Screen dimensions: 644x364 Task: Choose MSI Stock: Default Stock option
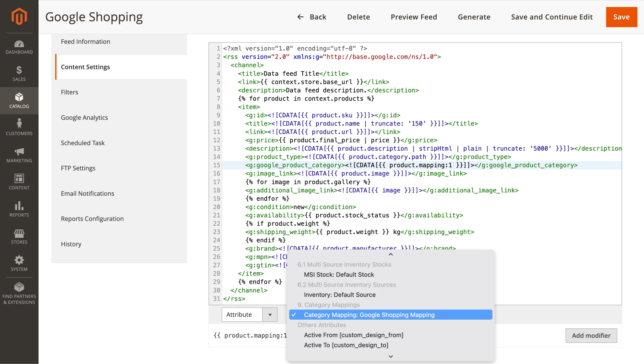tap(339, 274)
